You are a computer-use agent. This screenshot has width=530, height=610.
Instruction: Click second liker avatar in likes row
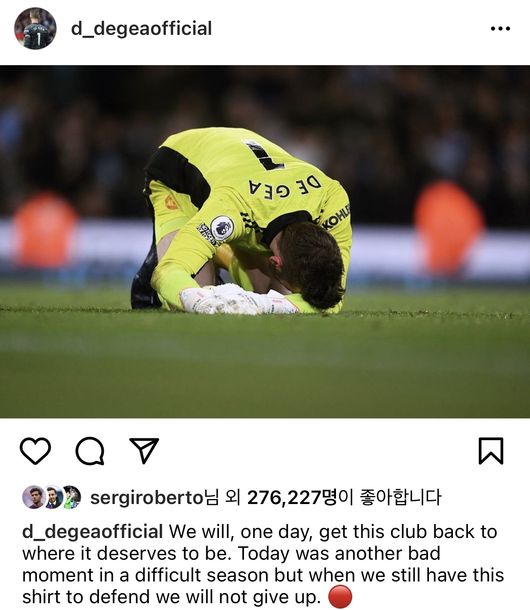pos(54,497)
